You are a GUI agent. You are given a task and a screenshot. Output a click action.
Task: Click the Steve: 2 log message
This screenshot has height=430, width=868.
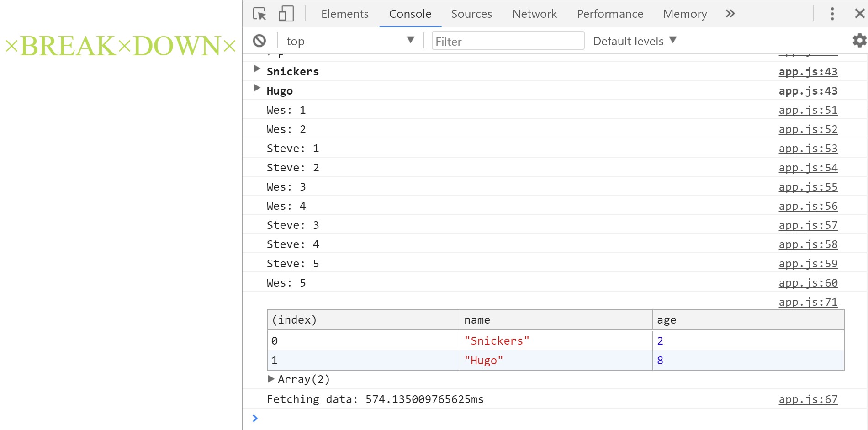(293, 168)
